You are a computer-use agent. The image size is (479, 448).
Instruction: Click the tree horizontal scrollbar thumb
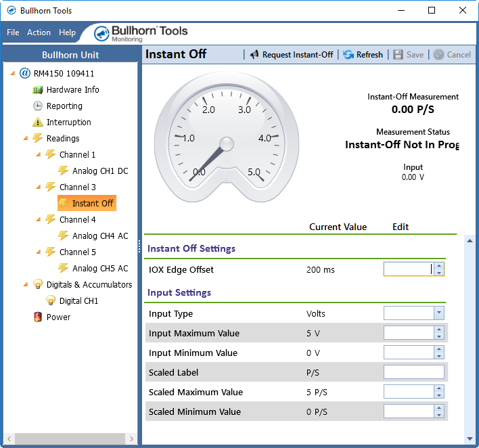pyautogui.click(x=70, y=439)
